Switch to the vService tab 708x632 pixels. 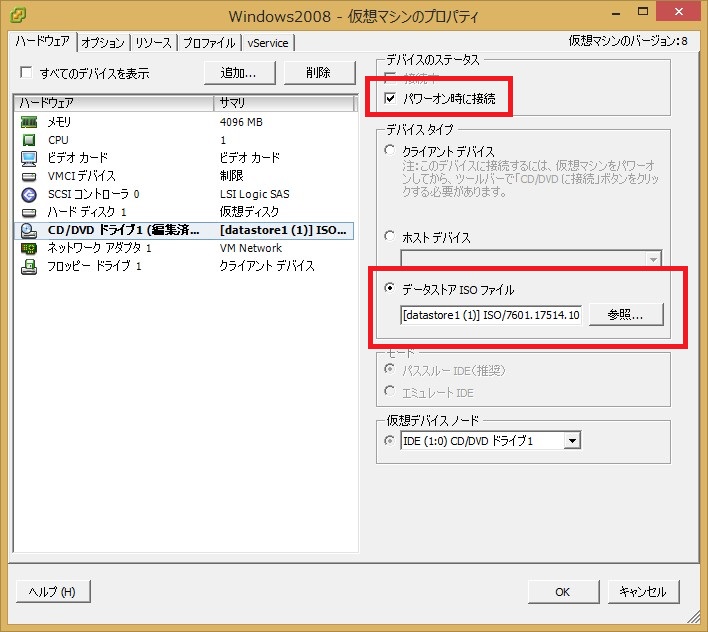pos(268,43)
